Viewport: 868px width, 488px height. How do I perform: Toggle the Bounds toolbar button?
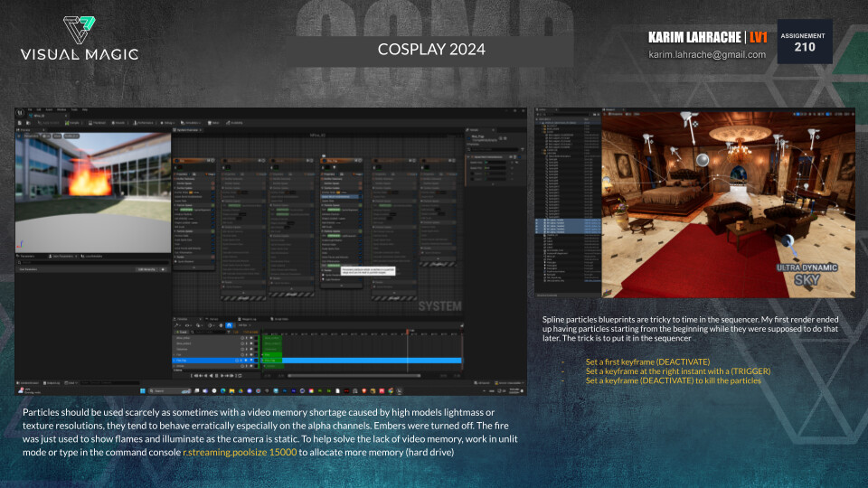118,123
